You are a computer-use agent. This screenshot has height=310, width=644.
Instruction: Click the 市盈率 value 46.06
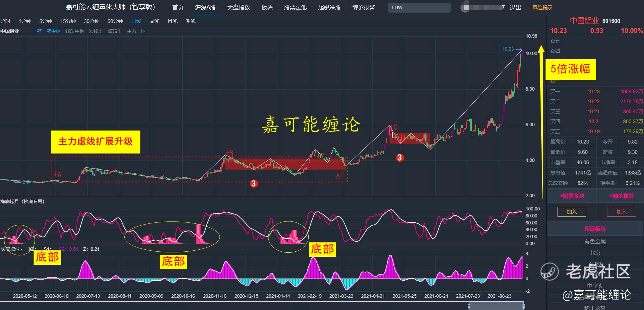[x=583, y=162]
